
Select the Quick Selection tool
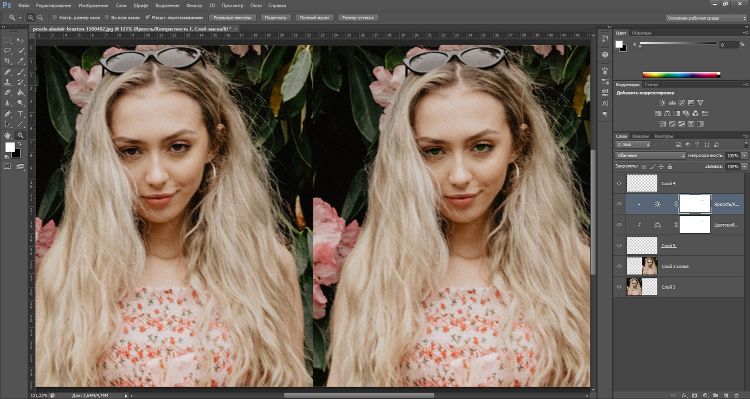(20, 51)
